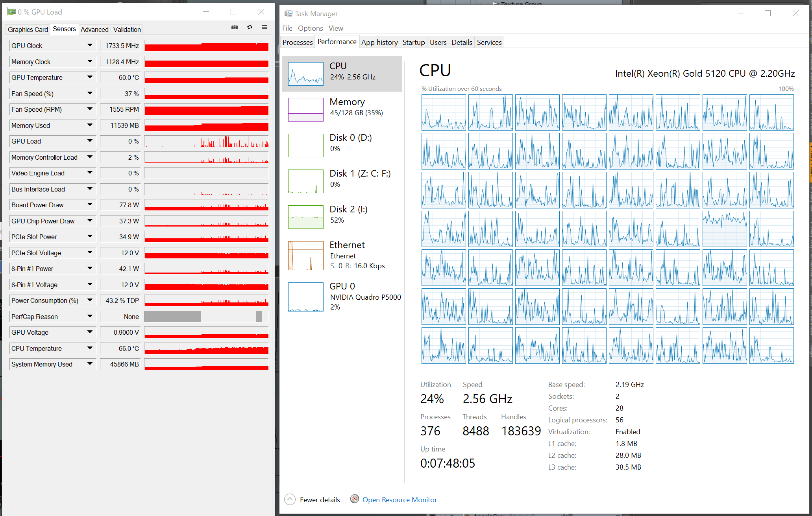This screenshot has width=812, height=516.
Task: Open the Fan Speed (%) dropdown
Action: click(x=90, y=94)
